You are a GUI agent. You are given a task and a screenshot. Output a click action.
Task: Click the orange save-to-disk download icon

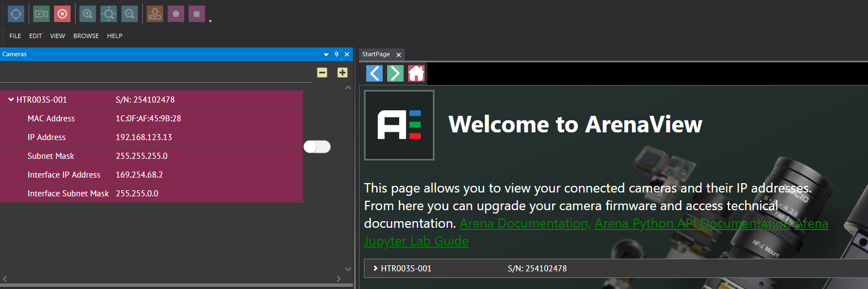pos(155,14)
